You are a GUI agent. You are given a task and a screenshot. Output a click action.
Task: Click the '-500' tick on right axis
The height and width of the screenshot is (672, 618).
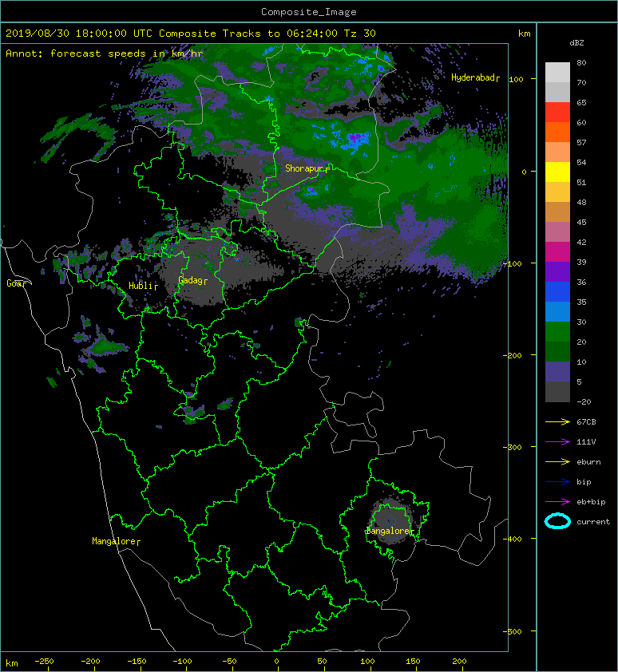pos(512,631)
